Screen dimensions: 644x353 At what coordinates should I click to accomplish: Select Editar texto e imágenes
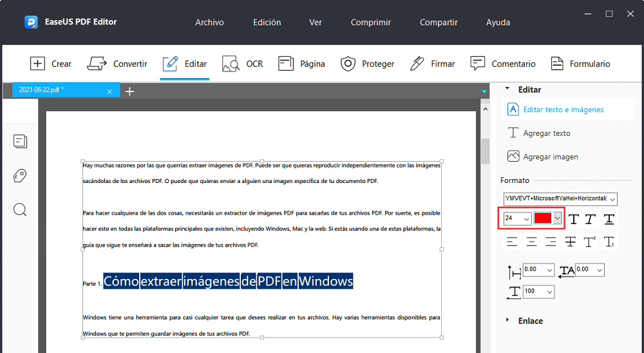point(569,110)
